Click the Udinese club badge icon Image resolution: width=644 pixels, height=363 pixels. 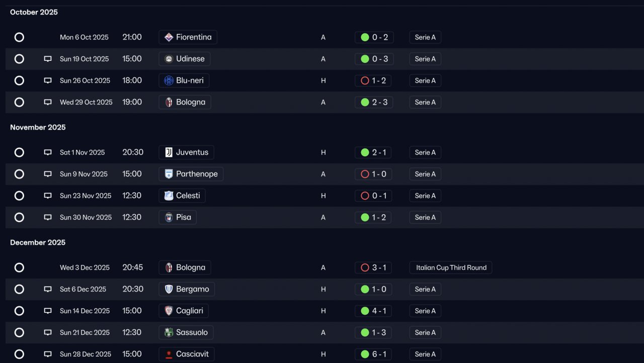click(169, 59)
